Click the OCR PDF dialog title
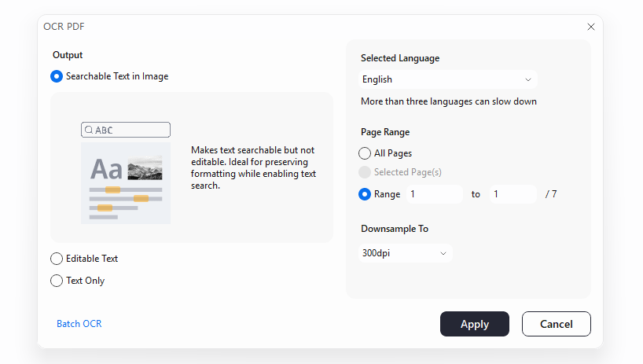The height and width of the screenshot is (364, 643). click(64, 27)
